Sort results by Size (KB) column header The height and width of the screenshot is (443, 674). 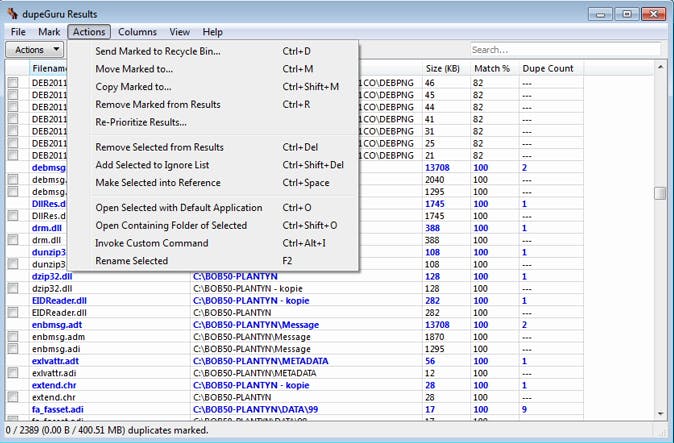[x=443, y=68]
